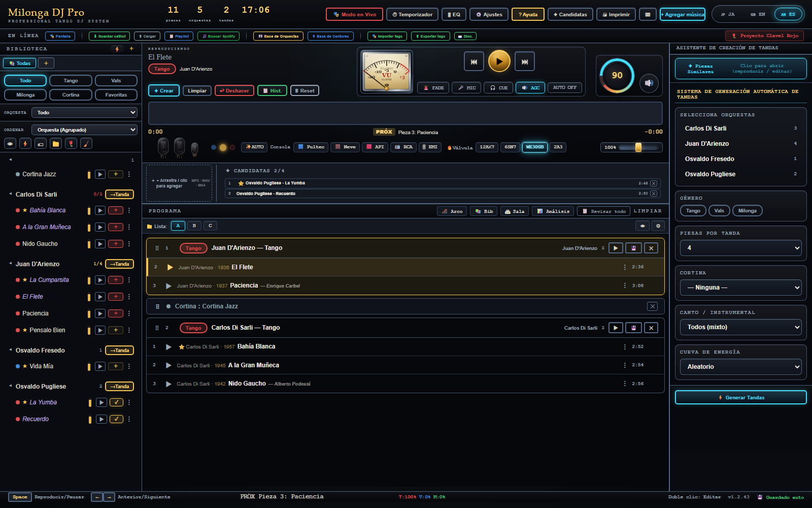
Task: Start playback with the gold play button
Action: (x=499, y=61)
